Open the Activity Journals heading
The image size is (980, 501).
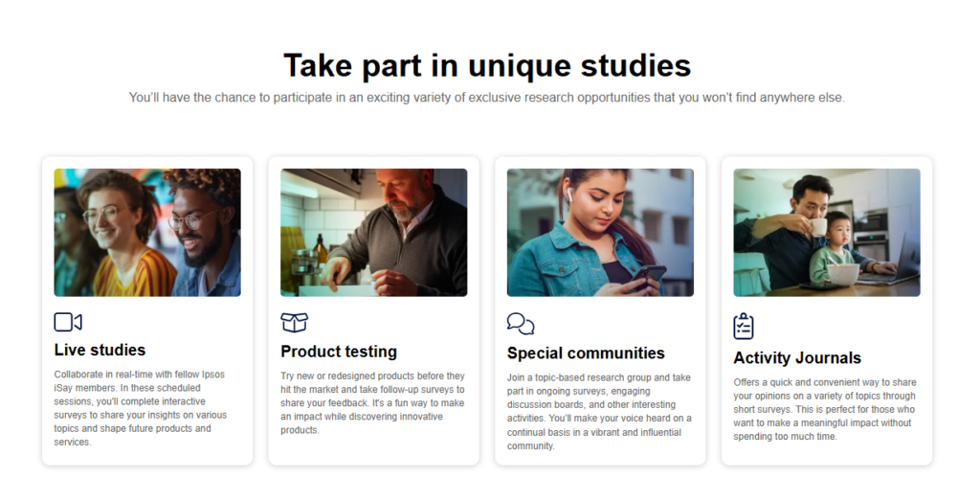coord(797,358)
